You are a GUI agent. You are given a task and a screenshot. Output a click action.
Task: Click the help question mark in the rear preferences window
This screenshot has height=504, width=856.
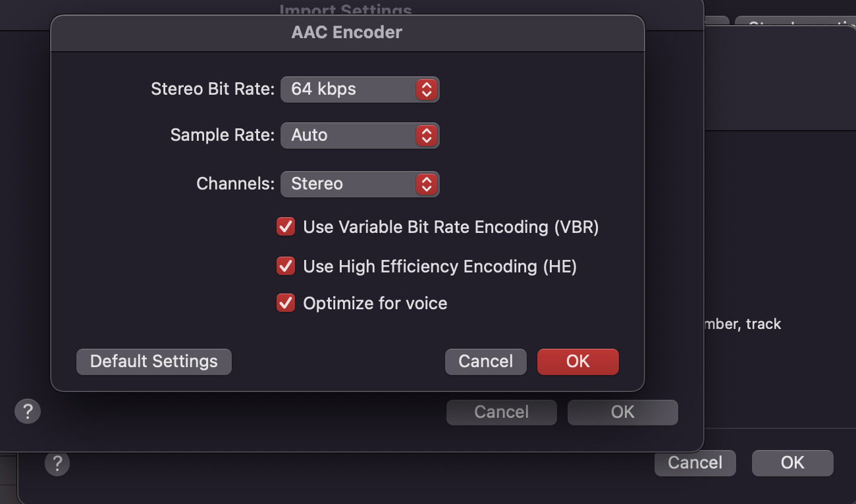coord(57,463)
